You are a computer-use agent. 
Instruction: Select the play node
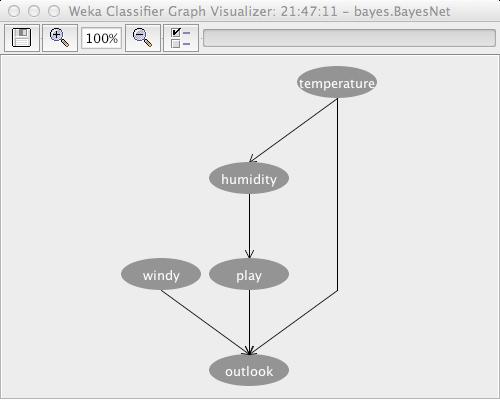249,275
